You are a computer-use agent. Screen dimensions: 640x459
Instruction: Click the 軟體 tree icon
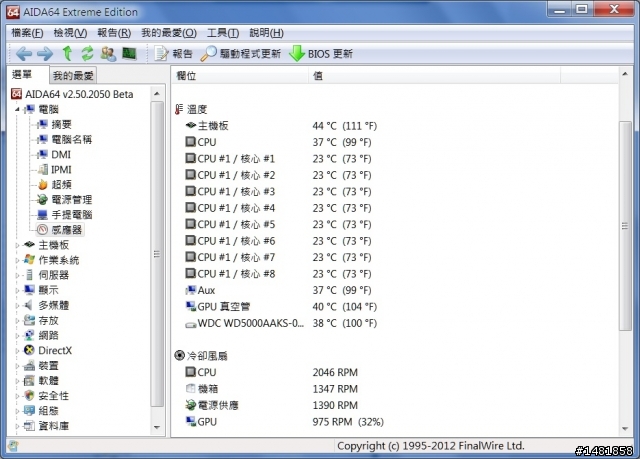click(x=29, y=381)
